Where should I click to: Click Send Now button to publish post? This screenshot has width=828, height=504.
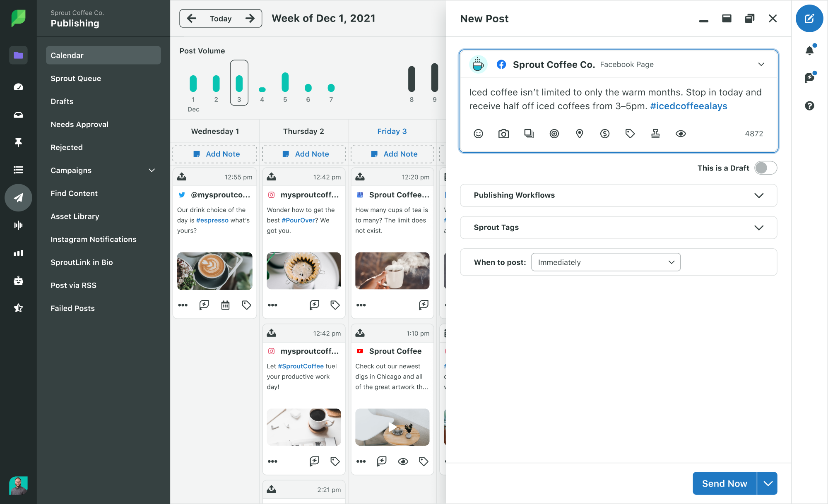[x=724, y=483]
